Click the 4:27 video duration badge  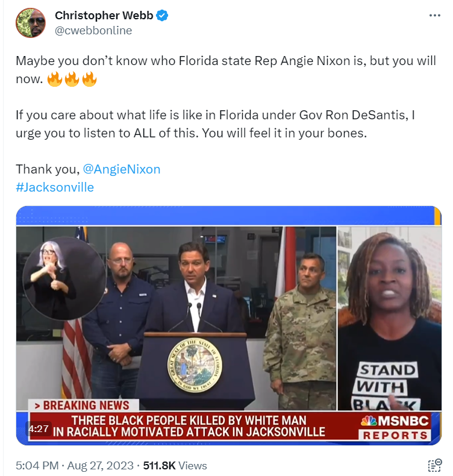(39, 428)
